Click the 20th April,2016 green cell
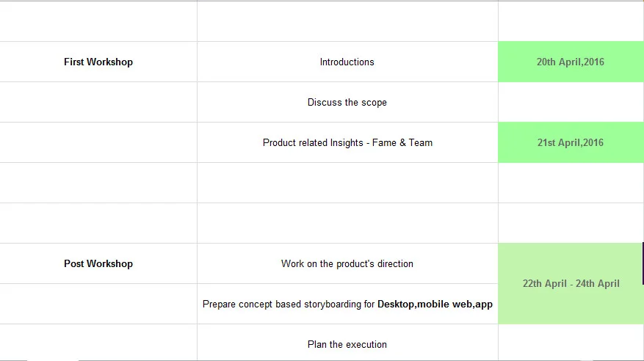 pos(571,62)
